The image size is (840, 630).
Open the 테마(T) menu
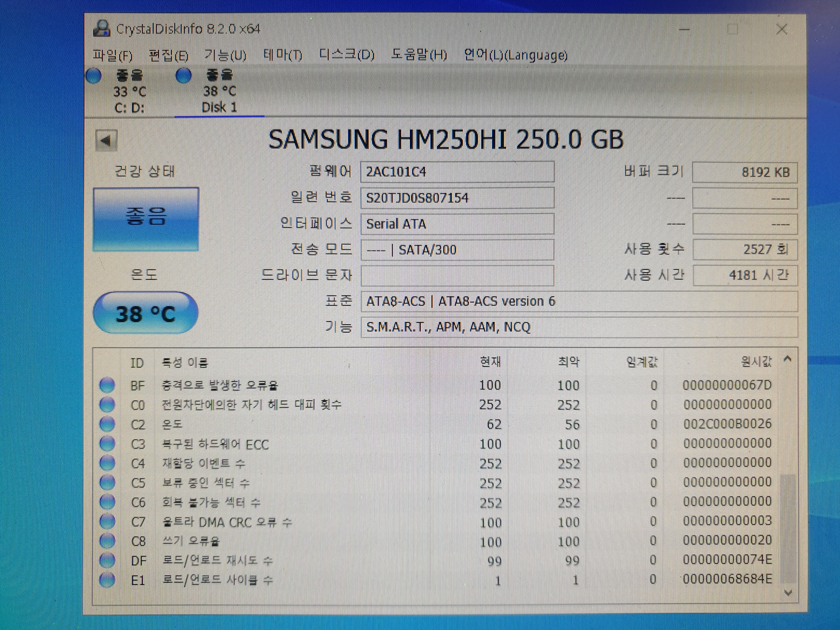pyautogui.click(x=283, y=55)
